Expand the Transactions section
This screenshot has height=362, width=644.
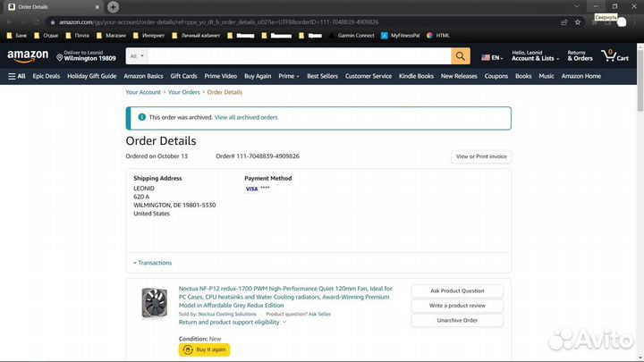coord(153,263)
